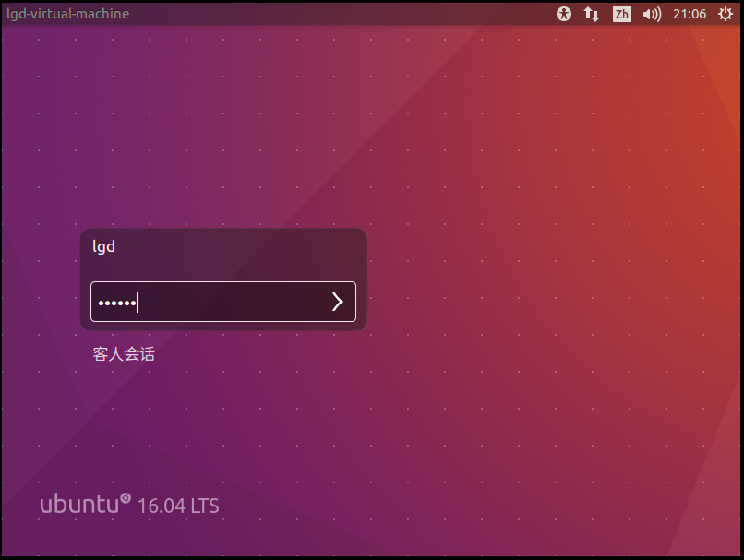The image size is (744, 560).
Task: Open the Zh input method indicator
Action: [621, 14]
